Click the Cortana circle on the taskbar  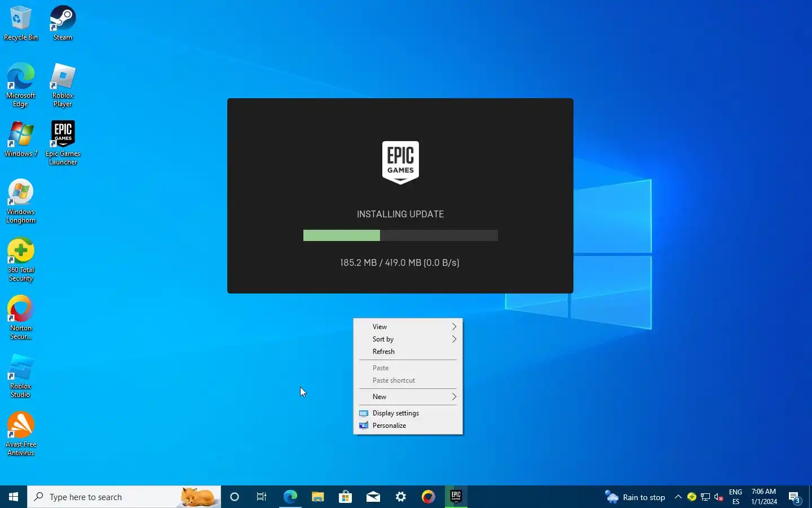pyautogui.click(x=235, y=497)
